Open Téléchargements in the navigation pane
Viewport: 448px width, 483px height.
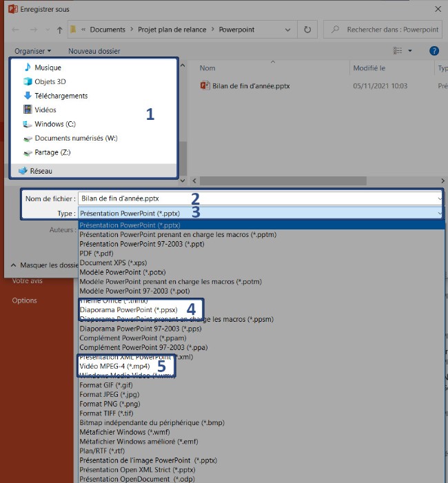click(x=61, y=96)
